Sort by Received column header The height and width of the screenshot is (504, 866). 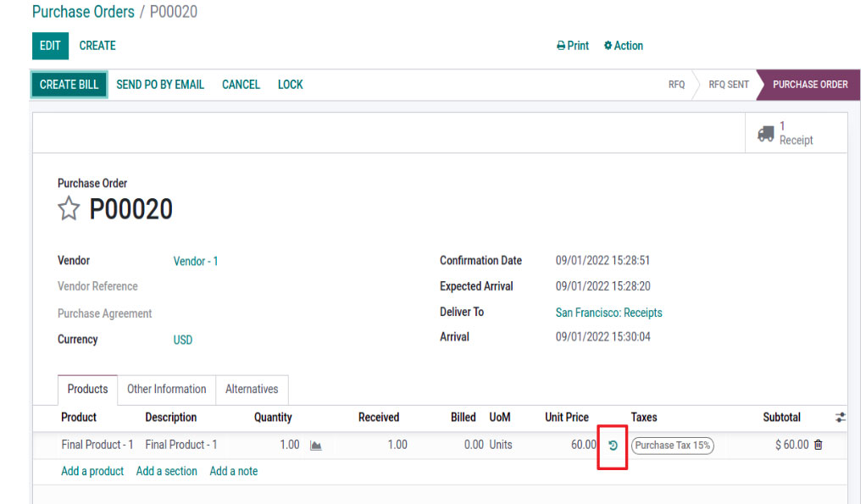379,418
